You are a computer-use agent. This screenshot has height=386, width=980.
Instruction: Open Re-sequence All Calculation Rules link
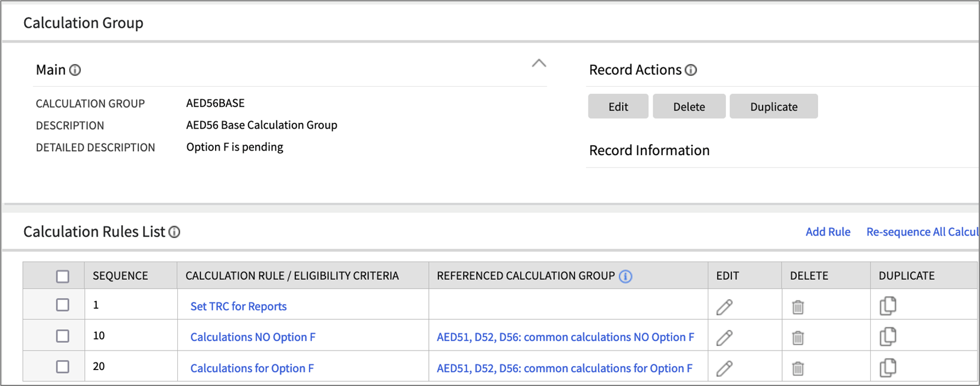pos(922,232)
